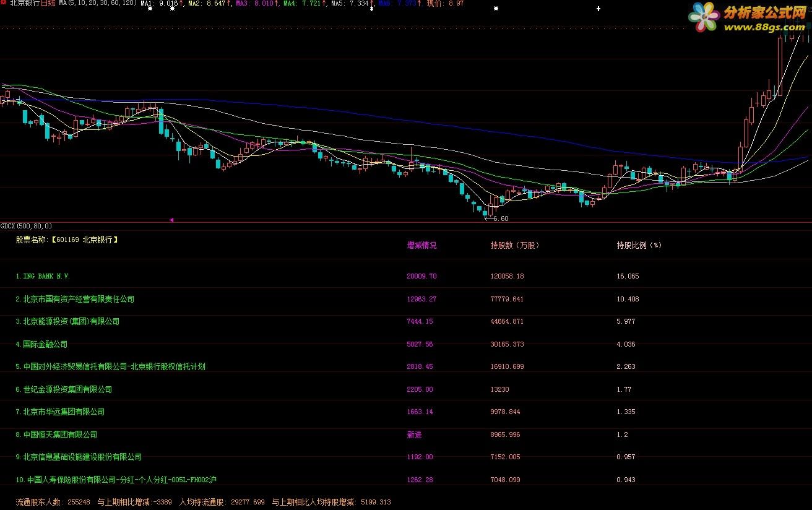The height and width of the screenshot is (510, 812).
Task: Click 股票名称:【601169 北京银行】 line
Action: coord(67,240)
